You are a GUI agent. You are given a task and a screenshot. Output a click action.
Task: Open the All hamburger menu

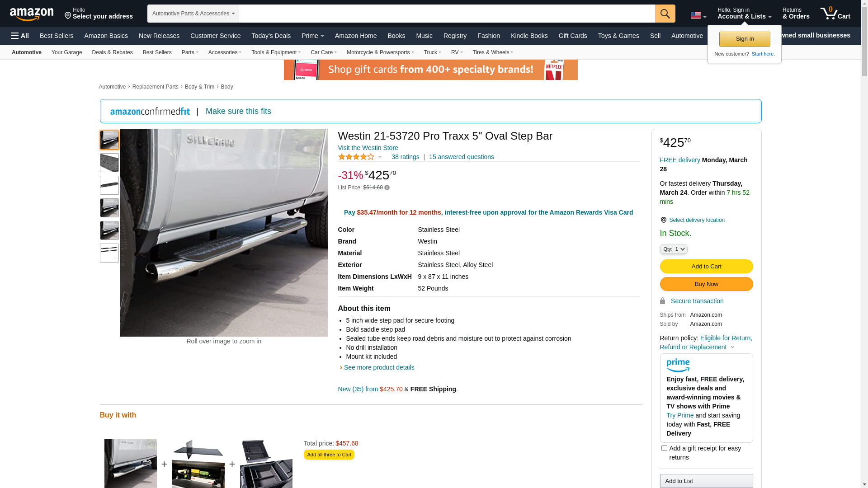[x=20, y=36]
